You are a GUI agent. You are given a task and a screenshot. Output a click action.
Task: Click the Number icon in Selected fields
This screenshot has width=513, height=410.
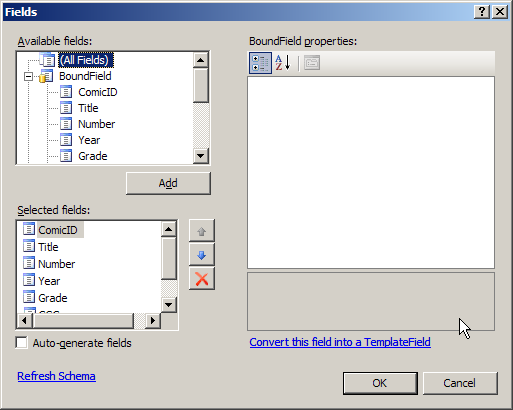coord(29,263)
